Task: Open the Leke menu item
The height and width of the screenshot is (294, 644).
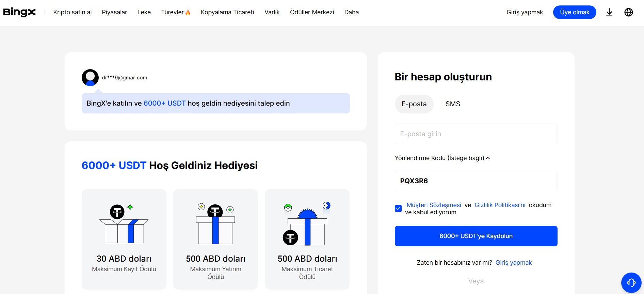Action: point(144,12)
